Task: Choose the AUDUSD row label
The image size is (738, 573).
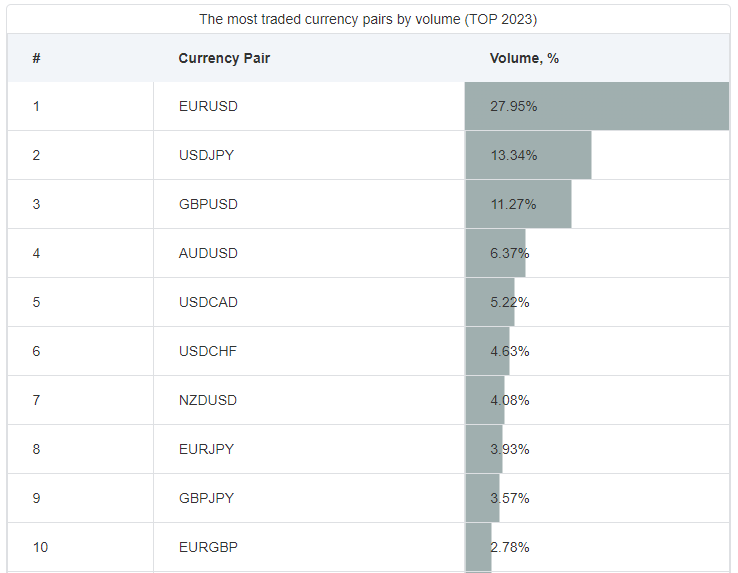Action: pos(208,253)
